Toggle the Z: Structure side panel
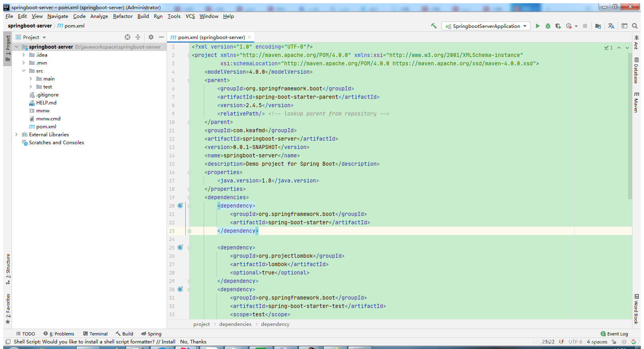Screen dimensions: 644x349 pos(8,269)
